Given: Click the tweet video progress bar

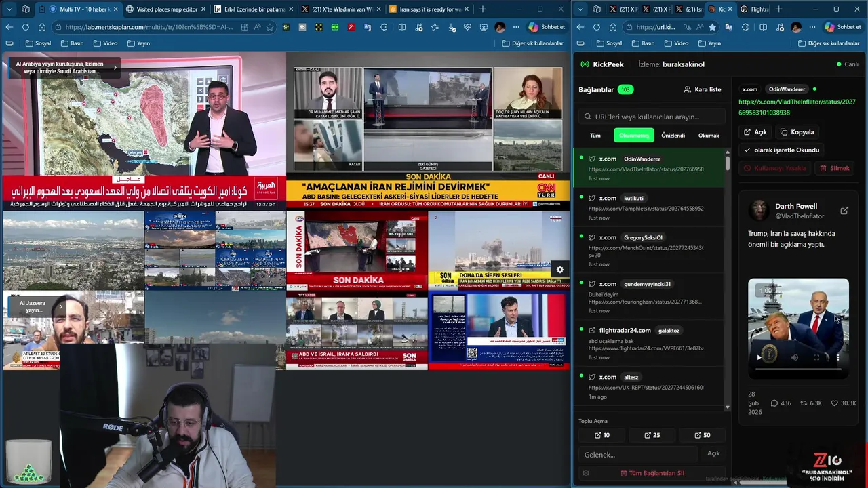Looking at the screenshot, I should (x=798, y=369).
